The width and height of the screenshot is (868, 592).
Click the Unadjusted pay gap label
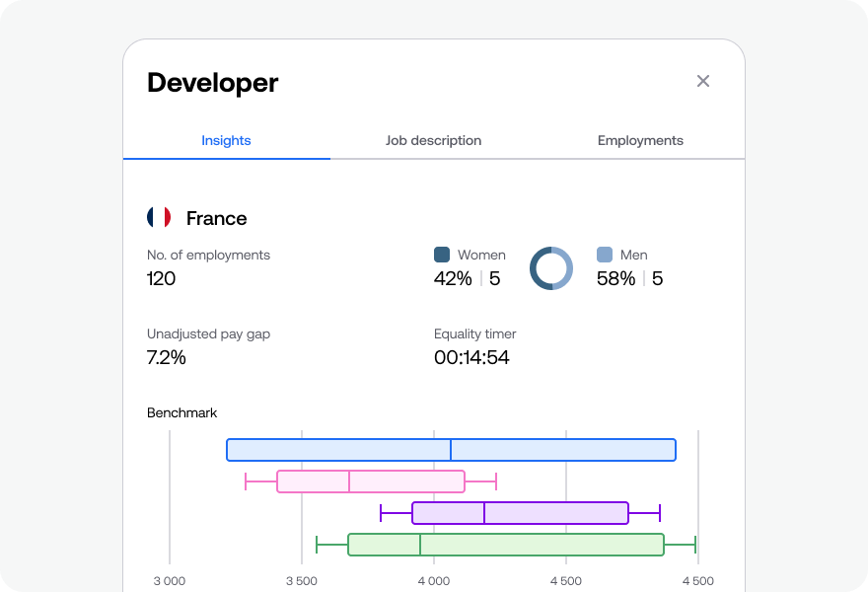[209, 333]
